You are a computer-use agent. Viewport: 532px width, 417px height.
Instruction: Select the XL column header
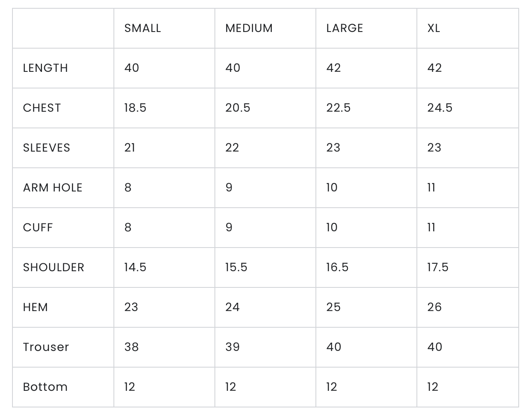pyautogui.click(x=433, y=28)
